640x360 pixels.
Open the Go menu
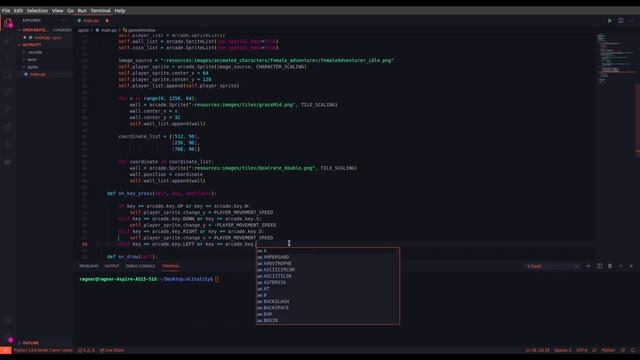(71, 11)
